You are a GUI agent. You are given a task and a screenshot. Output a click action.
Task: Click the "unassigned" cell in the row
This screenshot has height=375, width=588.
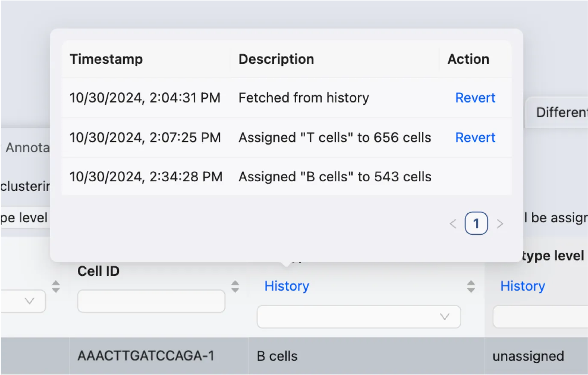click(528, 356)
